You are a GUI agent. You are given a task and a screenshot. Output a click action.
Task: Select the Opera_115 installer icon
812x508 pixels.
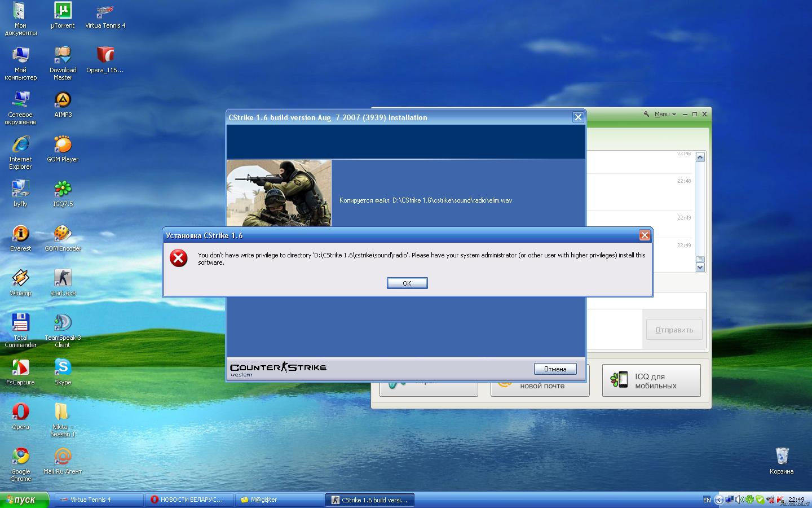pyautogui.click(x=105, y=60)
